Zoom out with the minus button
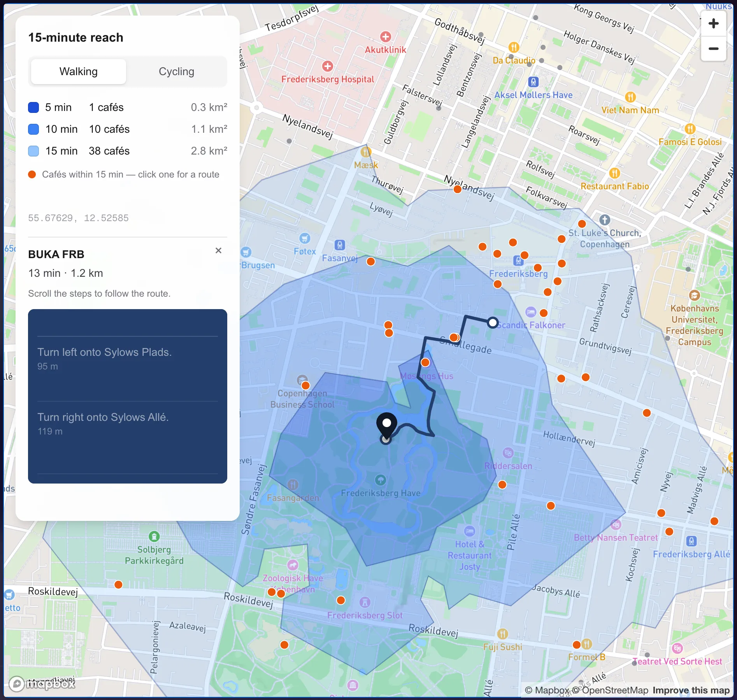The image size is (737, 700). [x=713, y=49]
